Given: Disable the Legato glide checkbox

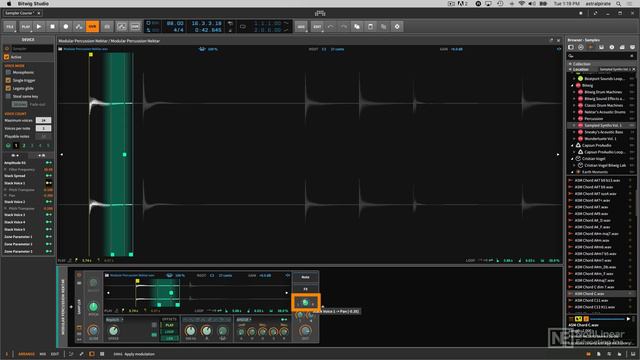Looking at the screenshot, I should click(8, 88).
